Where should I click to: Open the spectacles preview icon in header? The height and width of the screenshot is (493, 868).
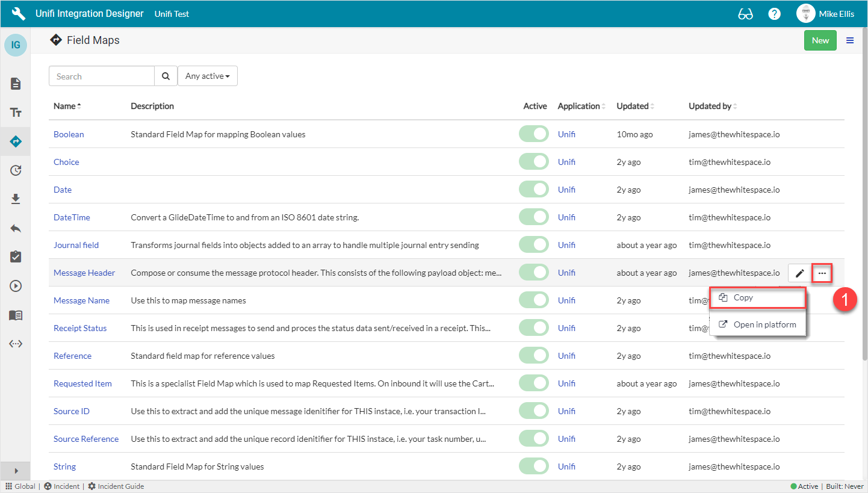click(745, 13)
